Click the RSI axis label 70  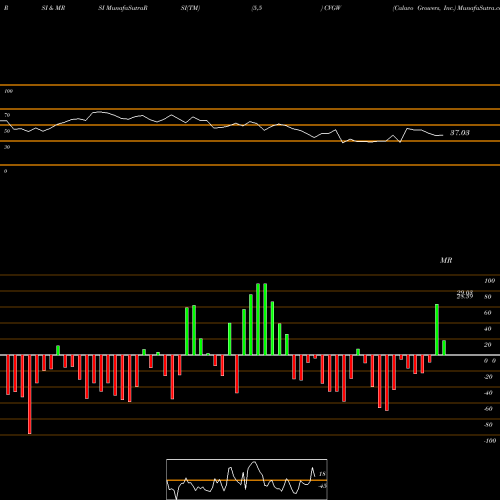pos(7,115)
